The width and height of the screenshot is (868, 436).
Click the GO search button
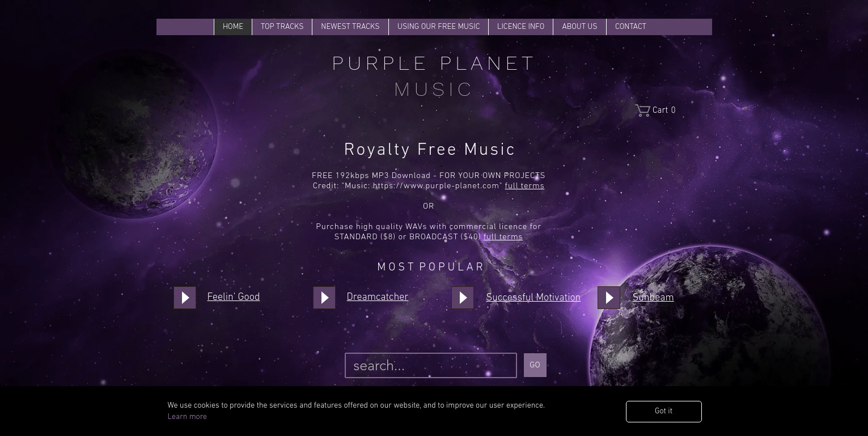click(x=535, y=365)
